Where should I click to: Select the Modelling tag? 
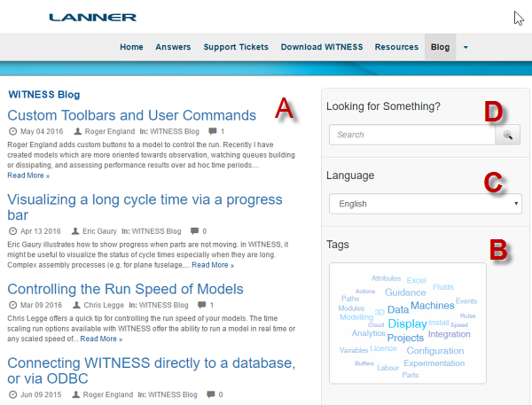(x=356, y=317)
